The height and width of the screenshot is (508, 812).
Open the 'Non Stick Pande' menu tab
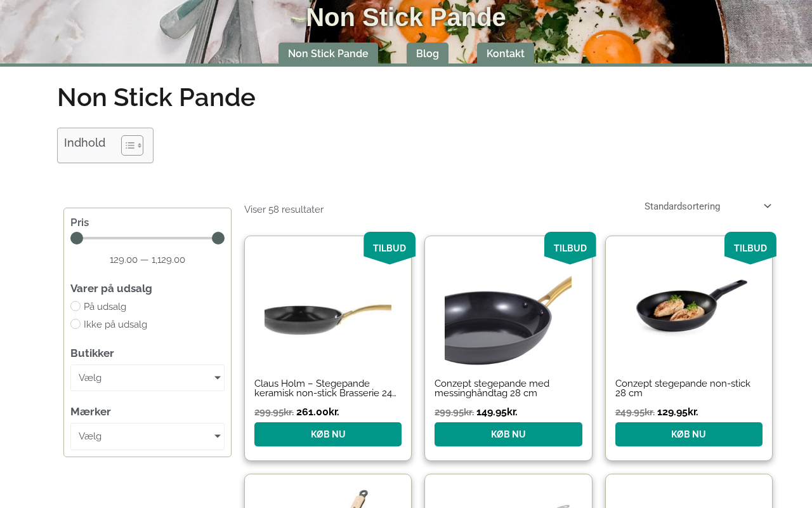point(328,53)
